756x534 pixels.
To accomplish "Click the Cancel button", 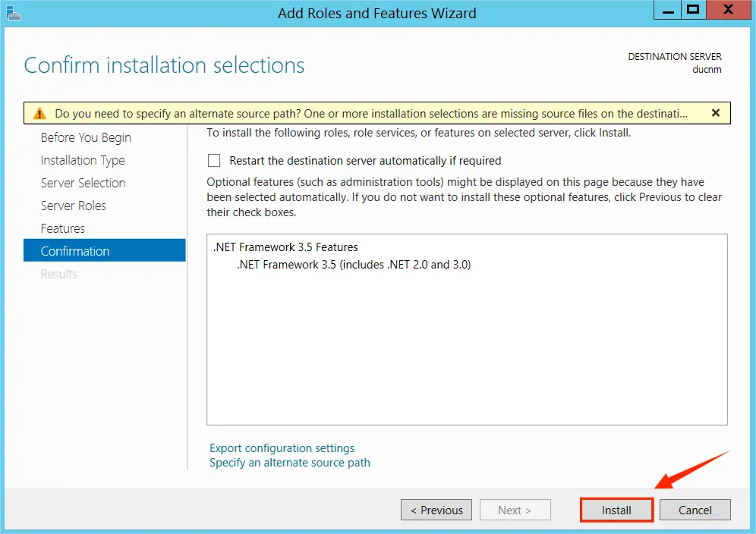I will click(695, 509).
